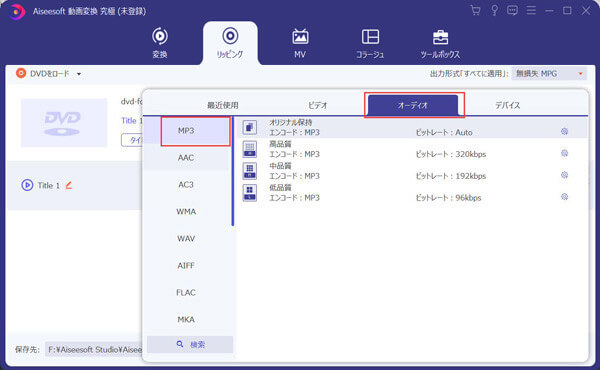Select the オリジナル保持 preset name
600x370 pixels.
291,122
